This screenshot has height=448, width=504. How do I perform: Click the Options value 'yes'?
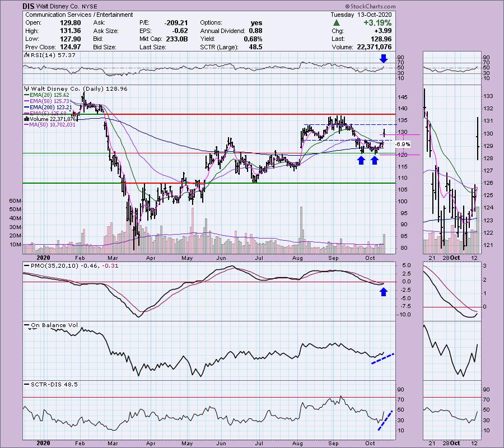point(256,23)
